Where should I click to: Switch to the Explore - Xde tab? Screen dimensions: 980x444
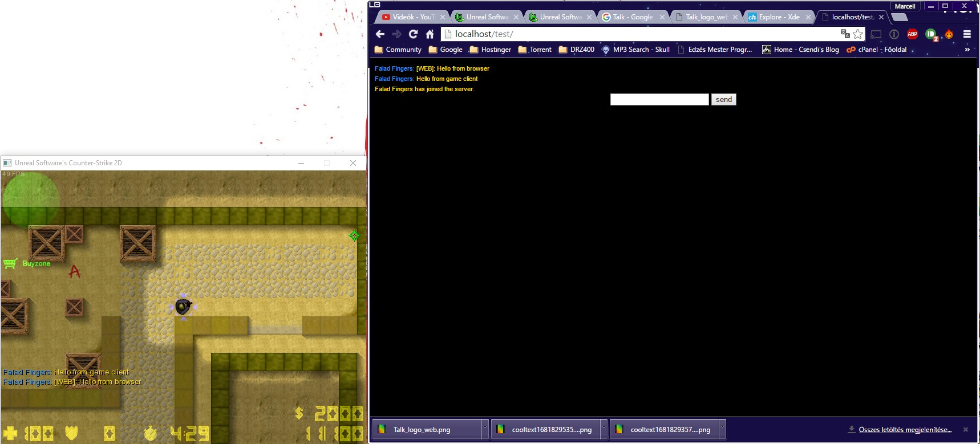point(774,17)
